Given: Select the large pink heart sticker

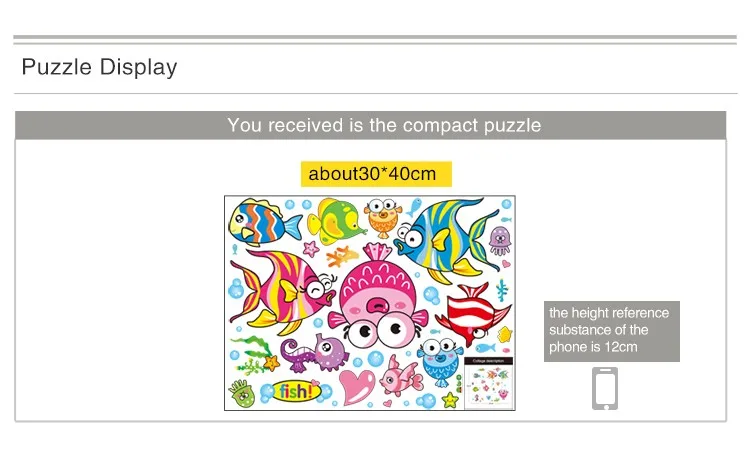Looking at the screenshot, I should pyautogui.click(x=357, y=386).
